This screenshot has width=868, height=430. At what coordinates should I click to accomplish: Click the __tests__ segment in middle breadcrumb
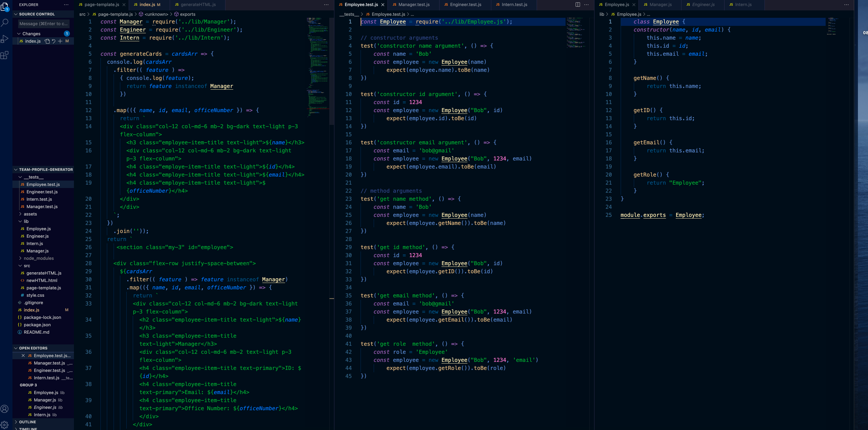[349, 14]
